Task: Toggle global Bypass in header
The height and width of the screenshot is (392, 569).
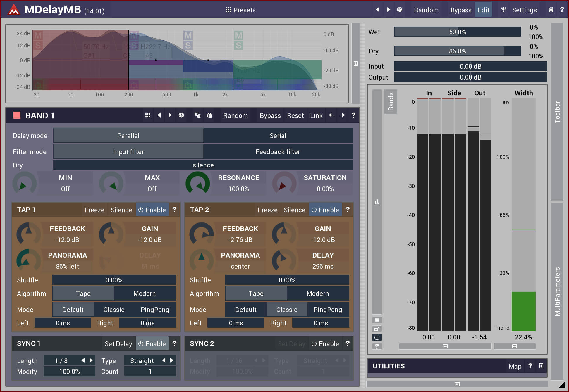Action: (461, 10)
